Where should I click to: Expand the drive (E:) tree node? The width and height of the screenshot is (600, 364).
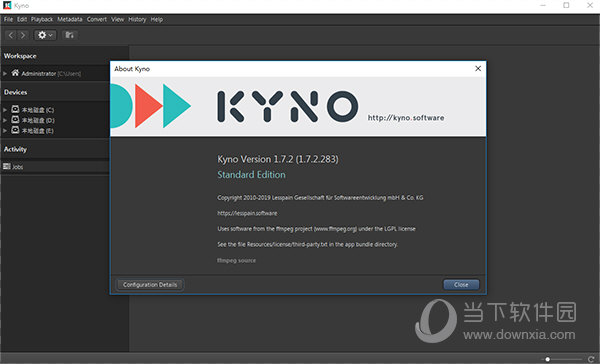[5, 131]
